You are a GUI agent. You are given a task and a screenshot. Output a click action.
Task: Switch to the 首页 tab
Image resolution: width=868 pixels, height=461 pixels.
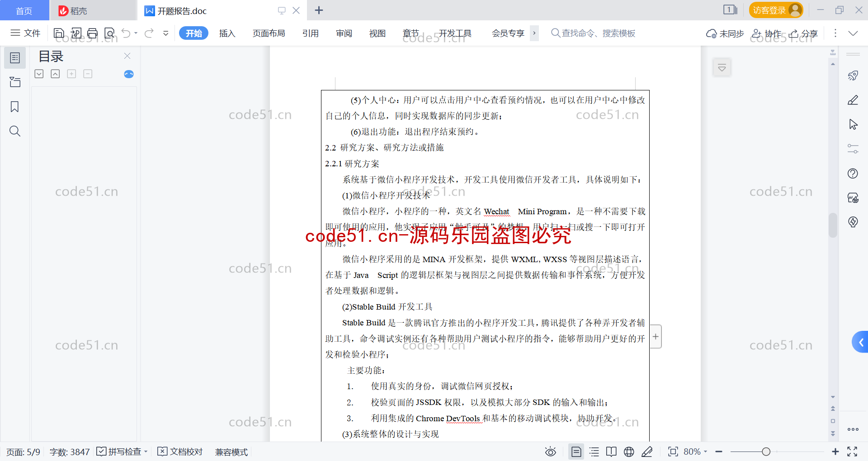[24, 10]
